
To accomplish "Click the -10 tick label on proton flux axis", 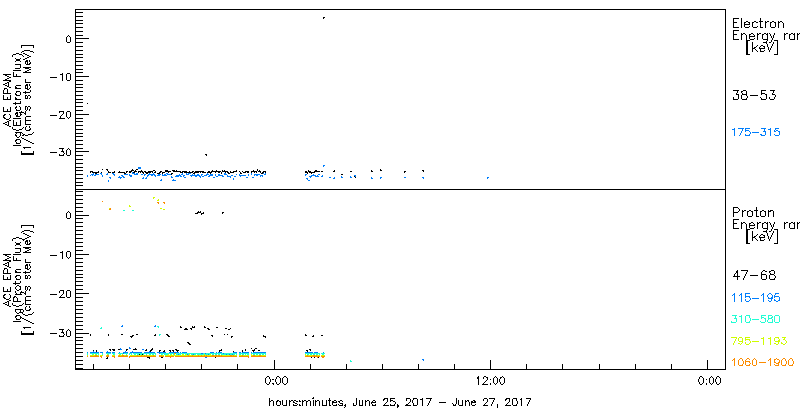I will coord(60,254).
